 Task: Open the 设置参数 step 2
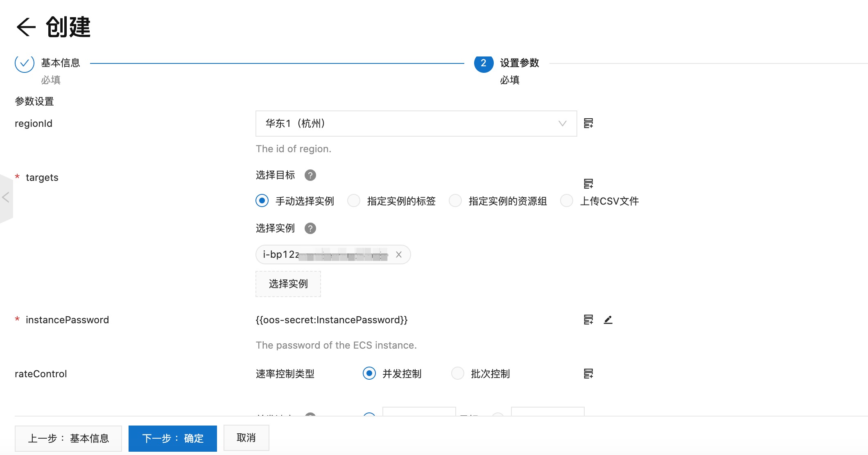pos(520,63)
